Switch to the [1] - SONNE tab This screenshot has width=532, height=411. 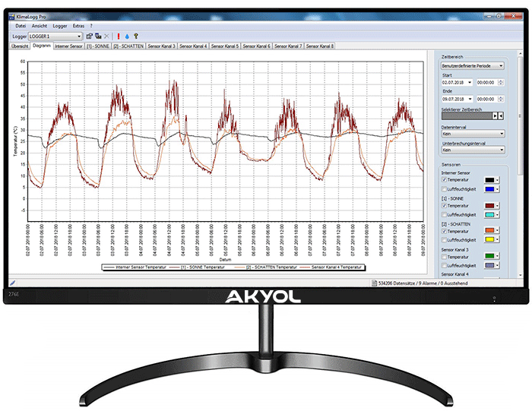[x=98, y=46]
